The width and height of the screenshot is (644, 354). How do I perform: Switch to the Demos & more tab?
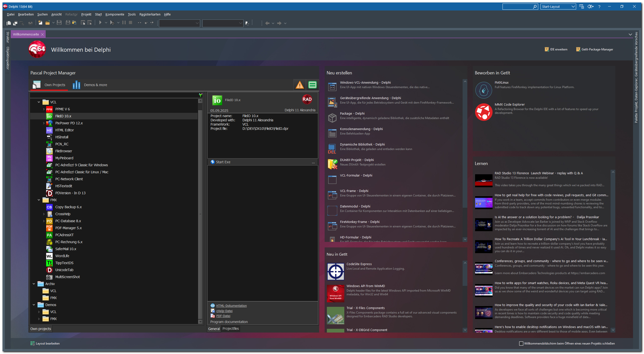pyautogui.click(x=96, y=85)
